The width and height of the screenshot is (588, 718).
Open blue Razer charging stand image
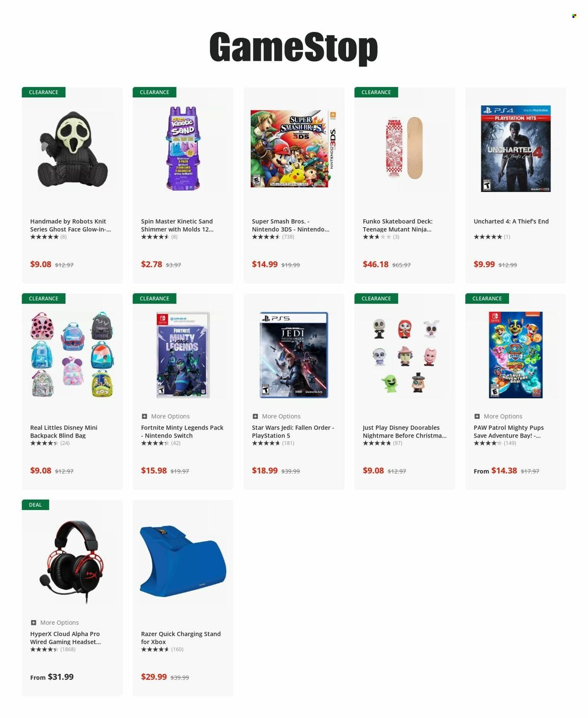pyautogui.click(x=183, y=561)
